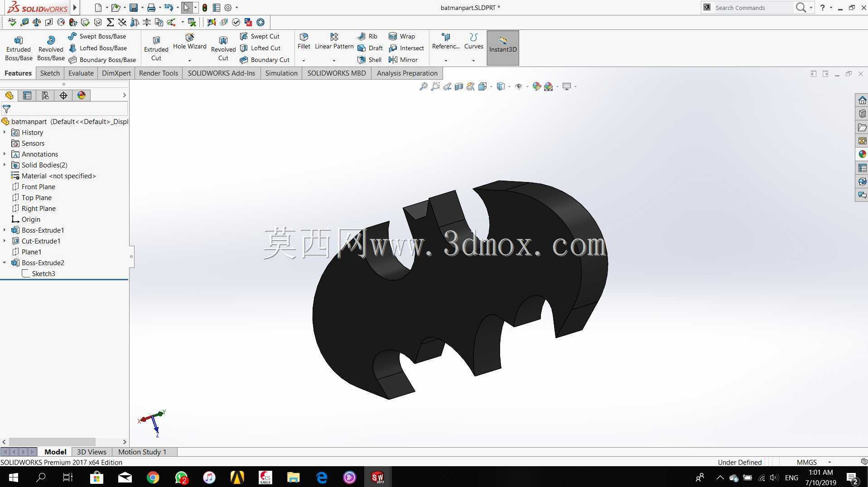Select the Front Plane item
The height and width of the screenshot is (487, 868).
pyautogui.click(x=39, y=186)
